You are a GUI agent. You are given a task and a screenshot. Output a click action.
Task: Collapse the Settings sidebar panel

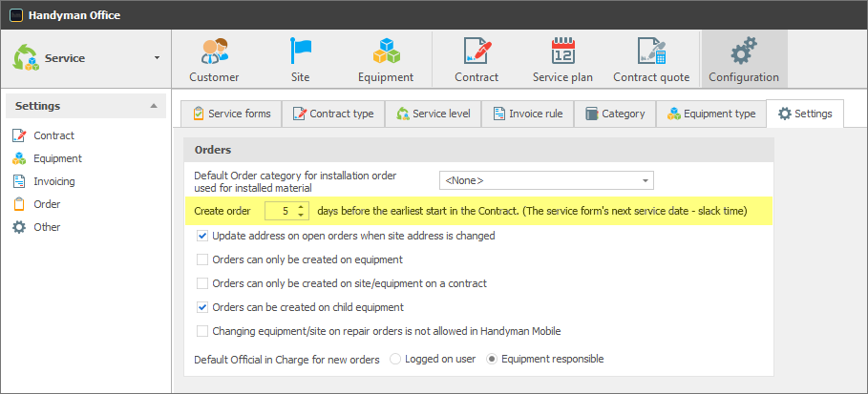154,106
